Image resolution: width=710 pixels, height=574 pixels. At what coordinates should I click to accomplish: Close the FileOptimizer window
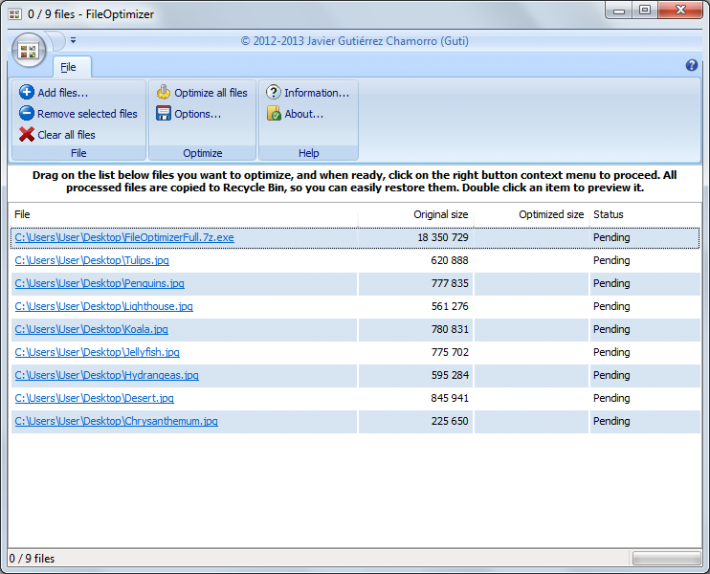tap(680, 10)
